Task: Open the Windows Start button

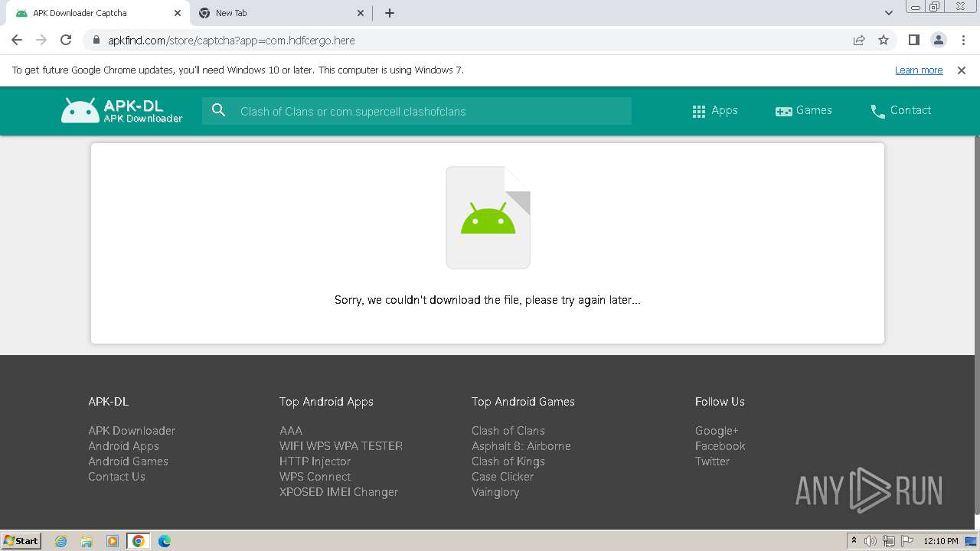Action: tap(21, 540)
